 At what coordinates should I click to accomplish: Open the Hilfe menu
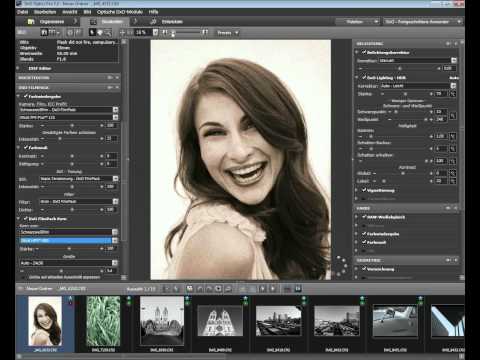pyautogui.click(x=153, y=12)
